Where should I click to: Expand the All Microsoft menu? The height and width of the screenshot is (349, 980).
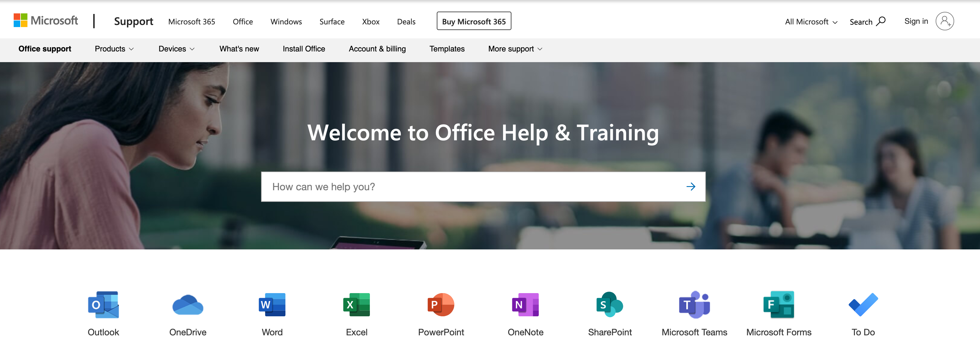811,22
